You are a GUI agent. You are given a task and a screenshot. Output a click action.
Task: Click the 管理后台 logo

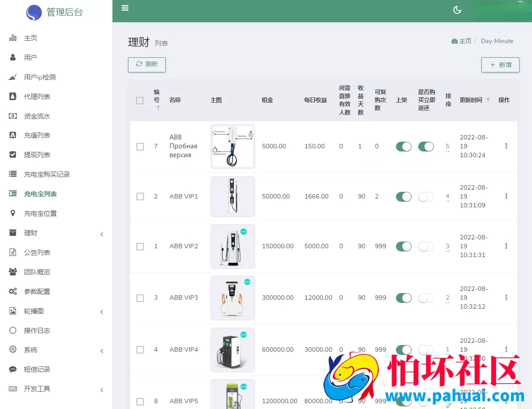click(55, 12)
